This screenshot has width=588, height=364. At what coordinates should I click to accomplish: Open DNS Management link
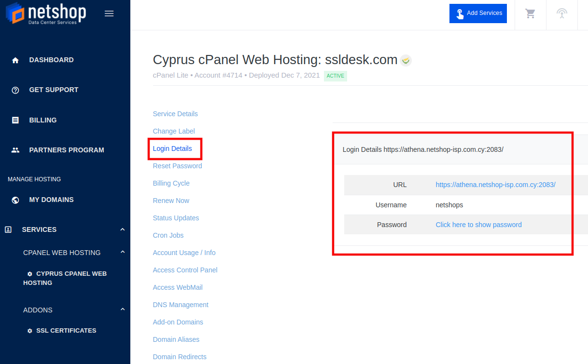181,305
